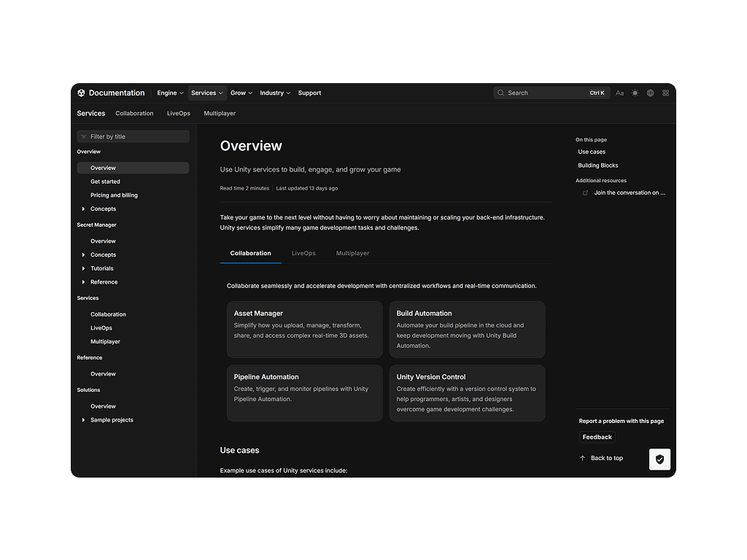Image resolution: width=747 pixels, height=560 pixels.
Task: Open the language globe icon
Action: click(650, 93)
